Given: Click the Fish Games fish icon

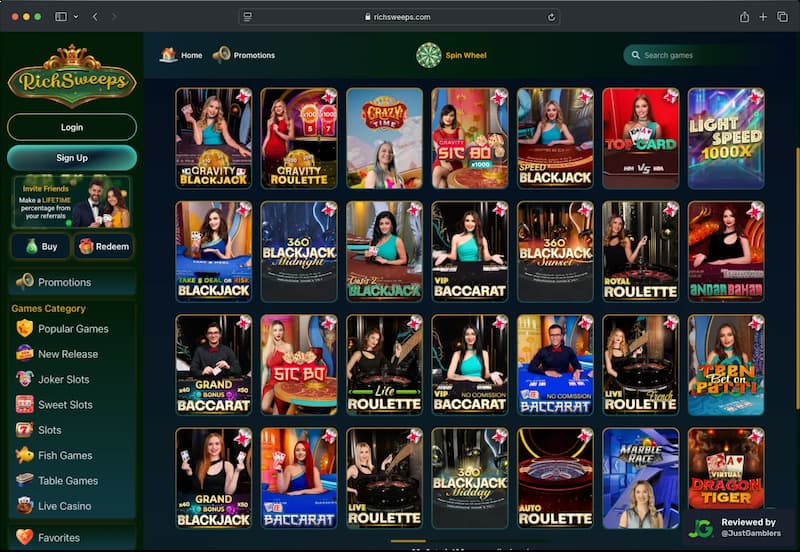Looking at the screenshot, I should [x=24, y=455].
